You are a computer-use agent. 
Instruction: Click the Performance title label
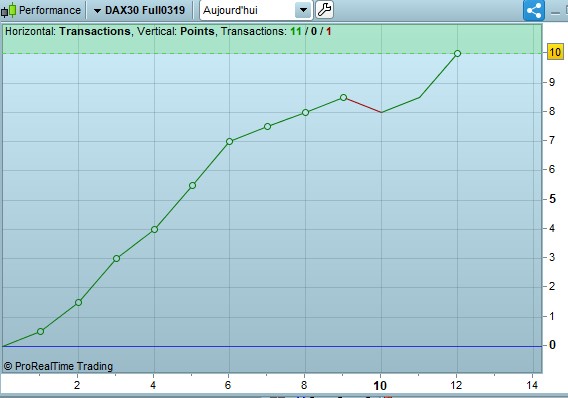point(50,10)
